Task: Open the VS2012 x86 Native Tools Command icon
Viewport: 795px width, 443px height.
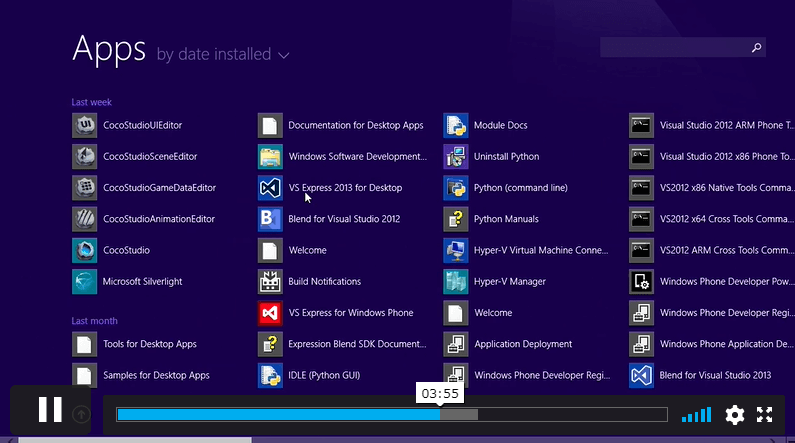Action: coord(641,188)
